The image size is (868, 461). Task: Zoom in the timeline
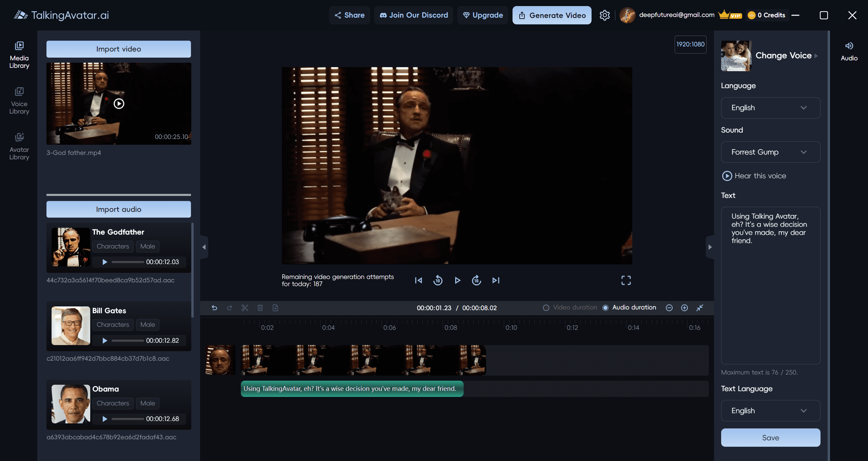pos(684,308)
